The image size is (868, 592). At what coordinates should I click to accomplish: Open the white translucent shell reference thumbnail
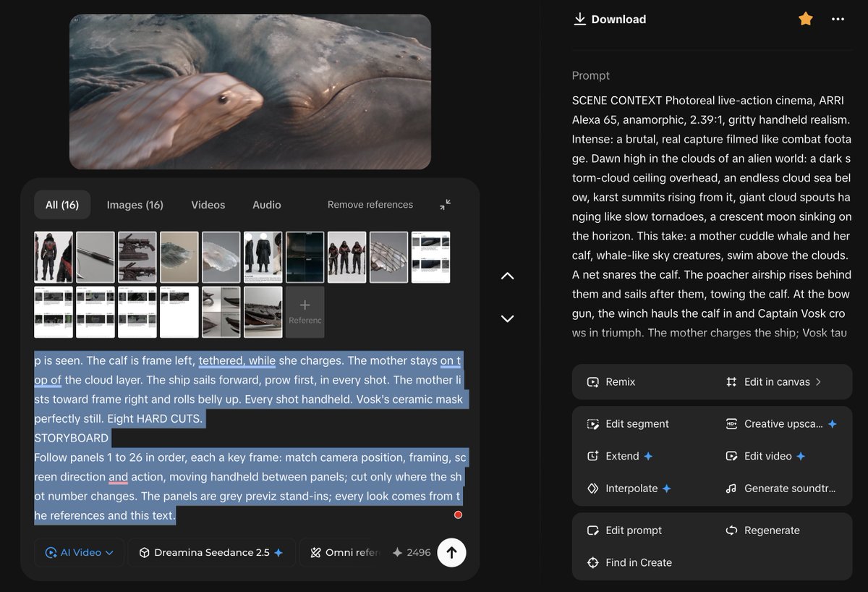(x=221, y=257)
